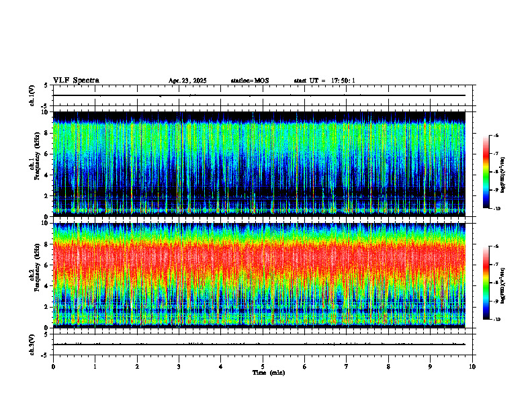Click time axis tick label '7'
This screenshot has height=411, width=532.
click(347, 367)
